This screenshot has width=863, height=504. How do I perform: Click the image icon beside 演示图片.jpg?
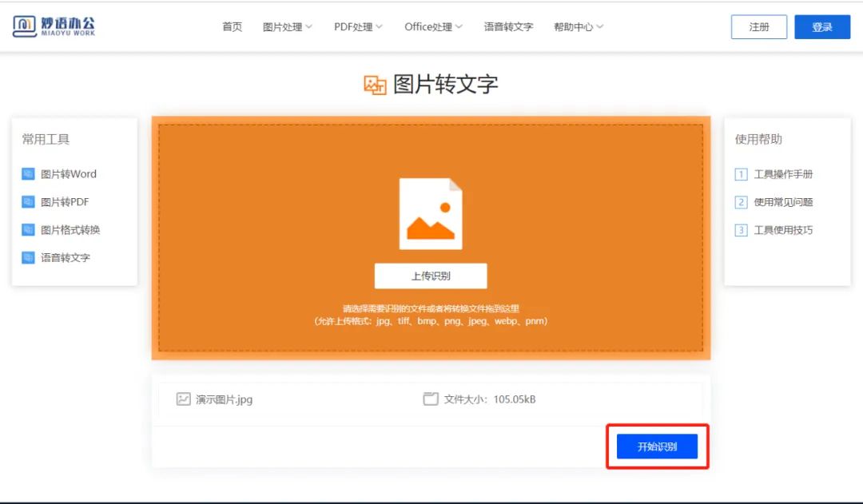pyautogui.click(x=182, y=399)
